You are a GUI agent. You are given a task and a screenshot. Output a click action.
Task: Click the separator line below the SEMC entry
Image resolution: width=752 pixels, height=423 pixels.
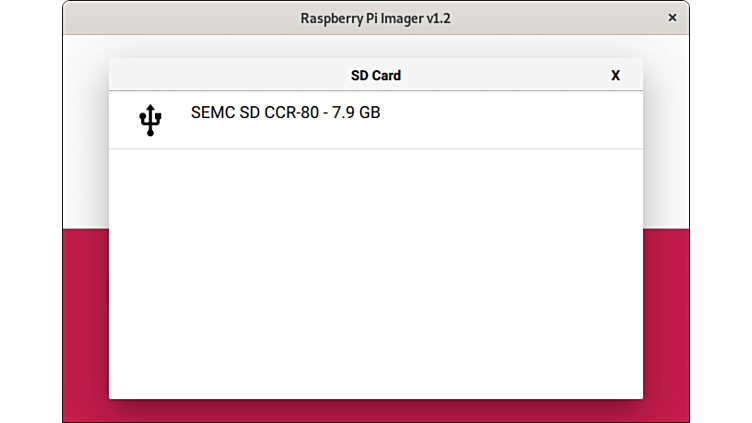(375, 149)
